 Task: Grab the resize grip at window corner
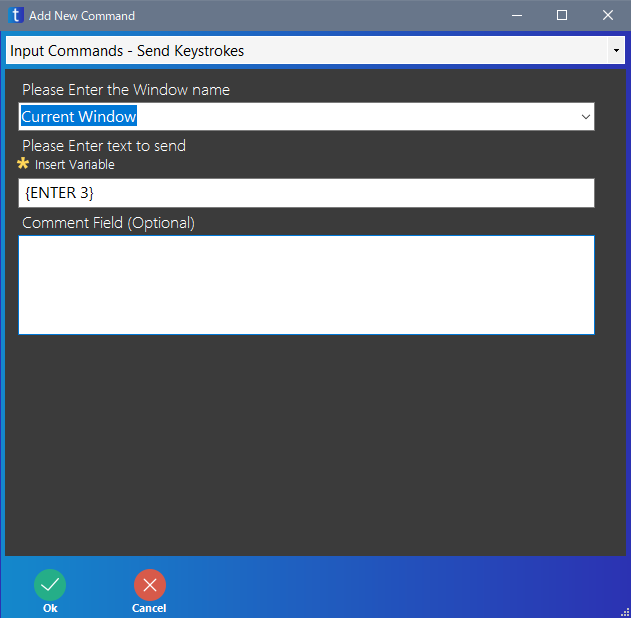pyautogui.click(x=623, y=610)
